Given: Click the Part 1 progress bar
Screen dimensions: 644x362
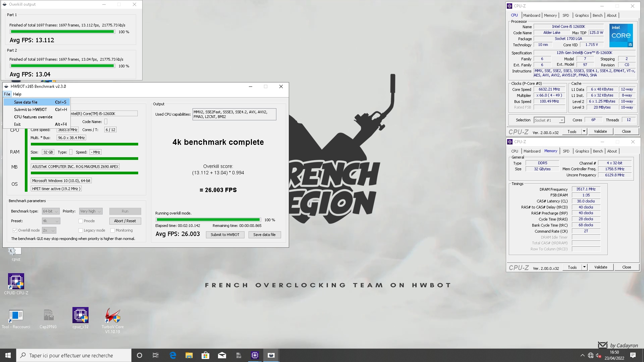Looking at the screenshot, I should pyautogui.click(x=62, y=32).
